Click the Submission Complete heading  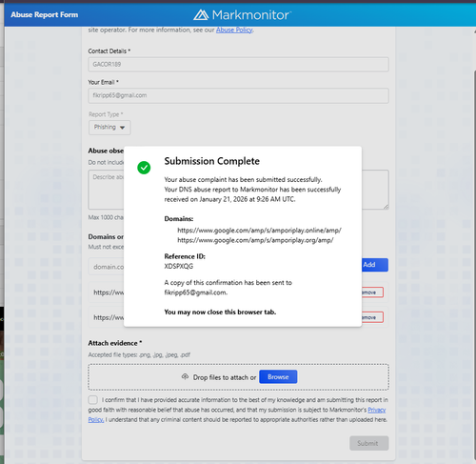[x=212, y=161]
